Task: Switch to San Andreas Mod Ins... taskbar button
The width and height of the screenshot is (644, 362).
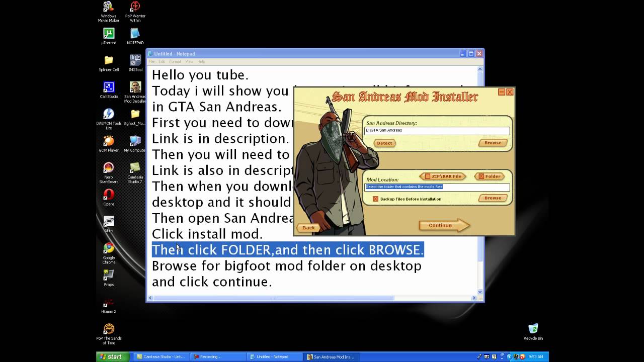Action: click(332, 357)
